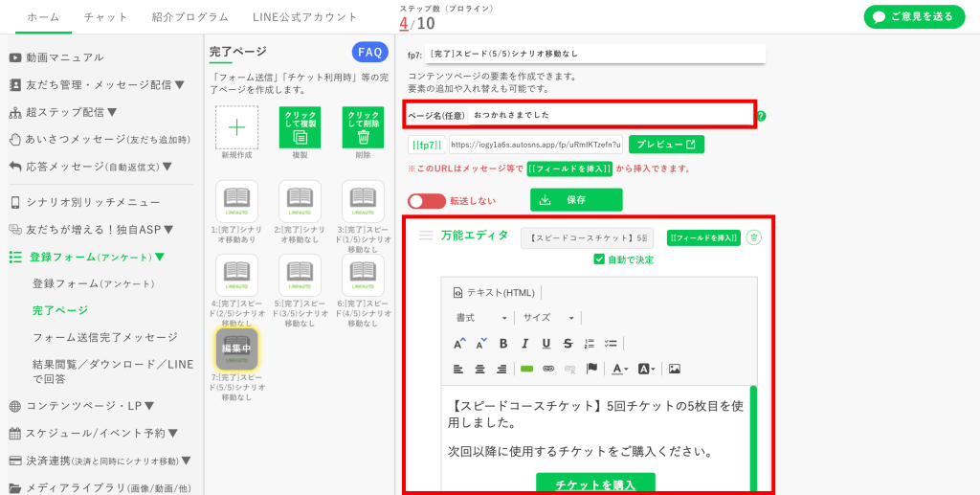Click the blue FAQ button
This screenshot has height=495, width=980.
click(370, 53)
